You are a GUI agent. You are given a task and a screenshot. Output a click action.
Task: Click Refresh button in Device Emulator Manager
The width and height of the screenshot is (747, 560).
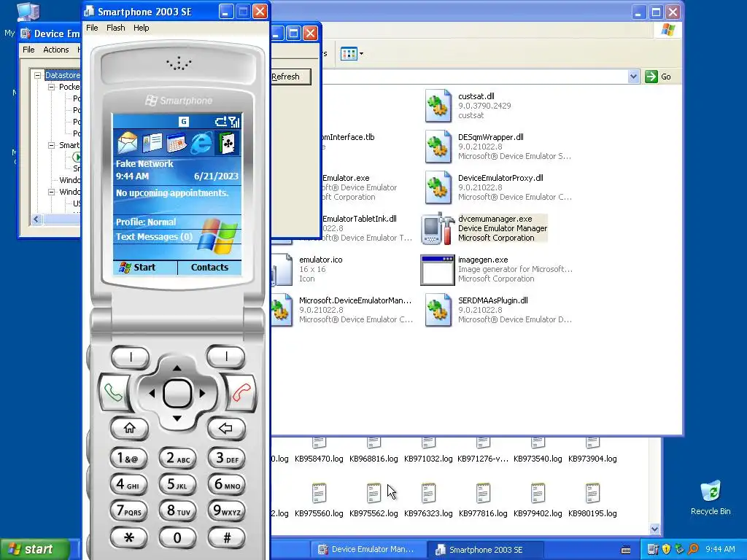coord(290,77)
